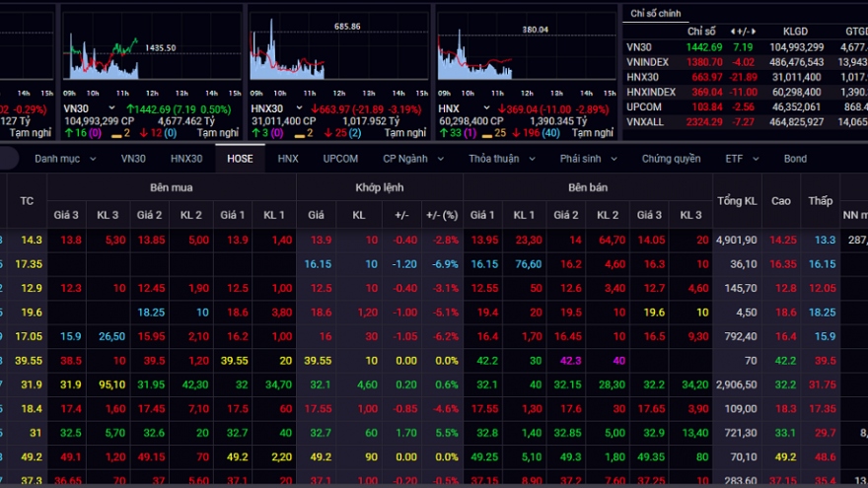Click red decliners arrow showing 196 under HNX
Screen dimensions: 868x488
[x=518, y=132]
